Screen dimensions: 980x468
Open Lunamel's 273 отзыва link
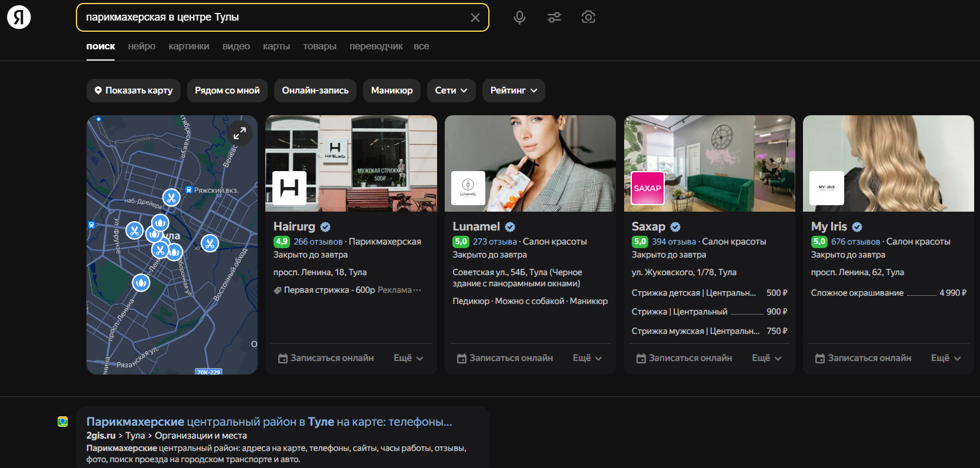pyautogui.click(x=495, y=242)
